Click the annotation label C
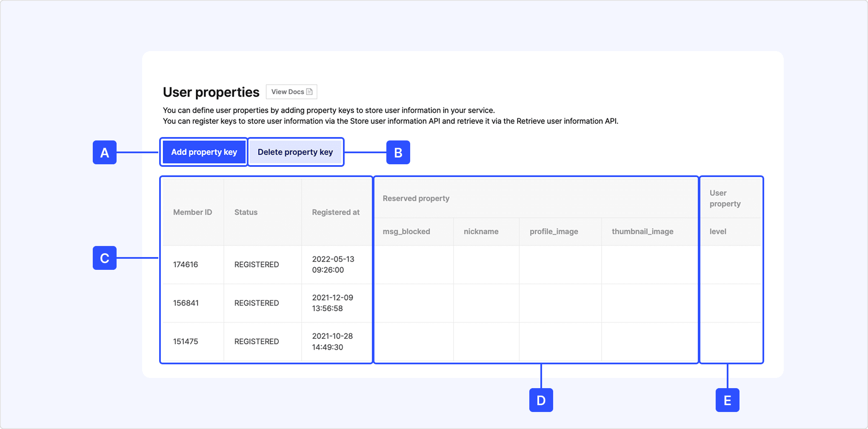 point(105,258)
